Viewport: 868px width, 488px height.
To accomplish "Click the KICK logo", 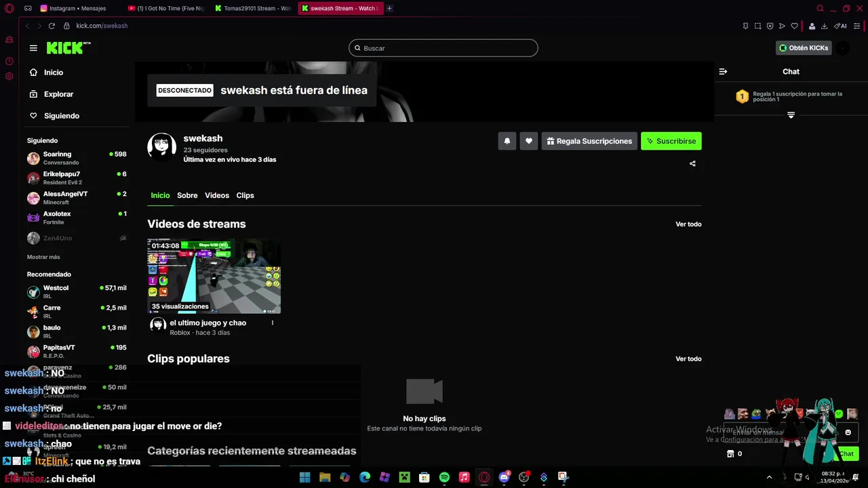I will (68, 47).
